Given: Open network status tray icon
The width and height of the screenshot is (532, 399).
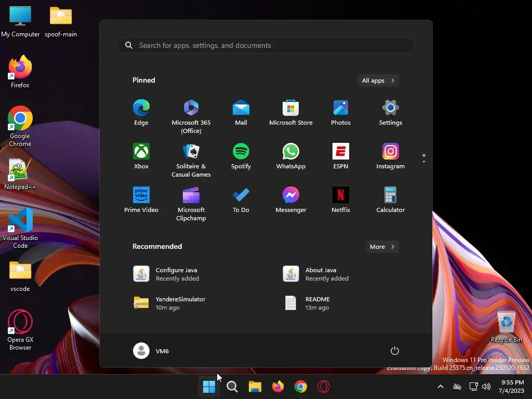Looking at the screenshot, I should (473, 387).
